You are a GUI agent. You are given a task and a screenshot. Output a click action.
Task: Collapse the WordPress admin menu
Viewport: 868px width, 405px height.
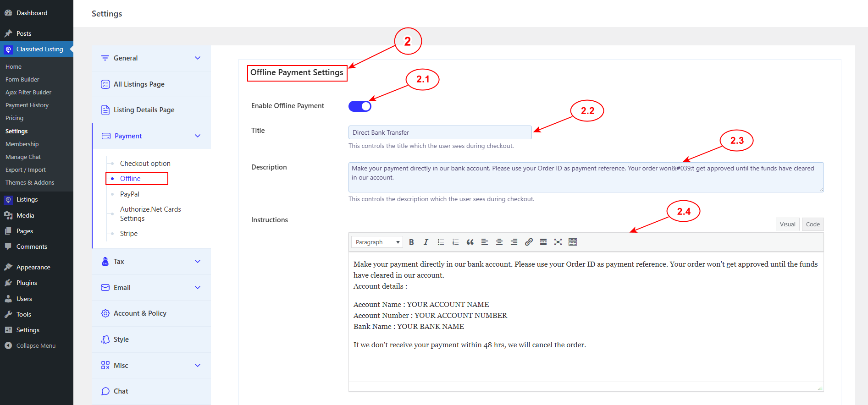(37, 346)
